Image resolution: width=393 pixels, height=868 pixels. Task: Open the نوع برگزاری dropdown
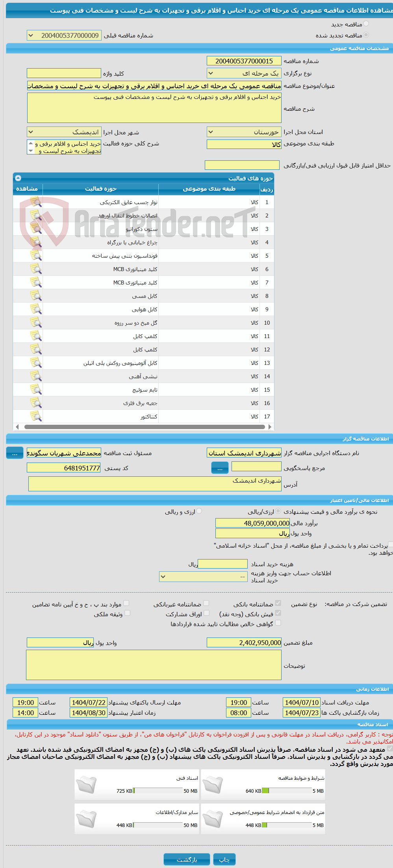[x=244, y=73]
